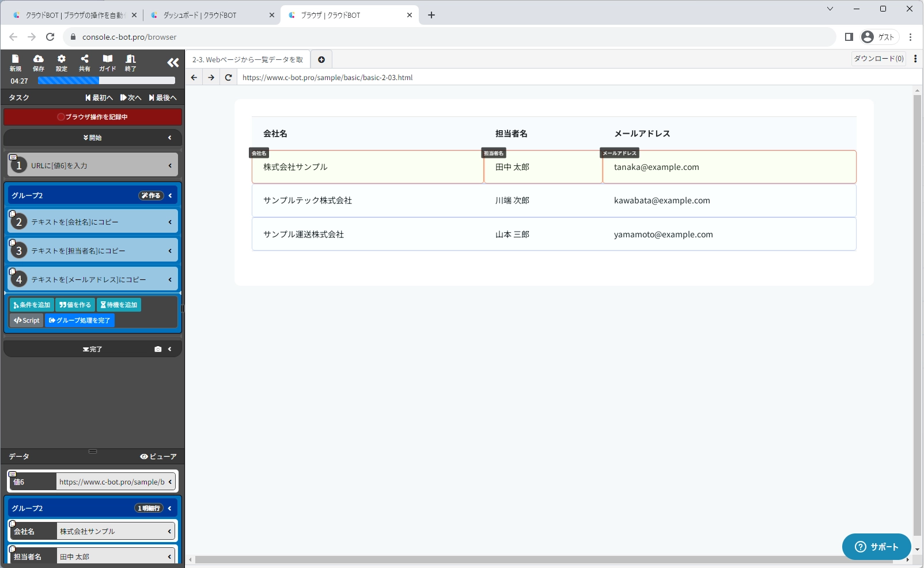Collapse side panel with double-chevron icon

[173, 63]
